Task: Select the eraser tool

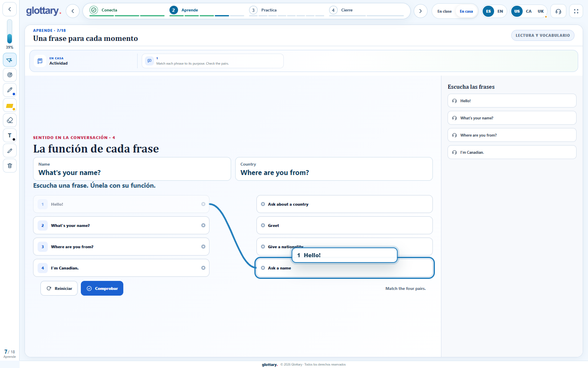Action: 10,120
